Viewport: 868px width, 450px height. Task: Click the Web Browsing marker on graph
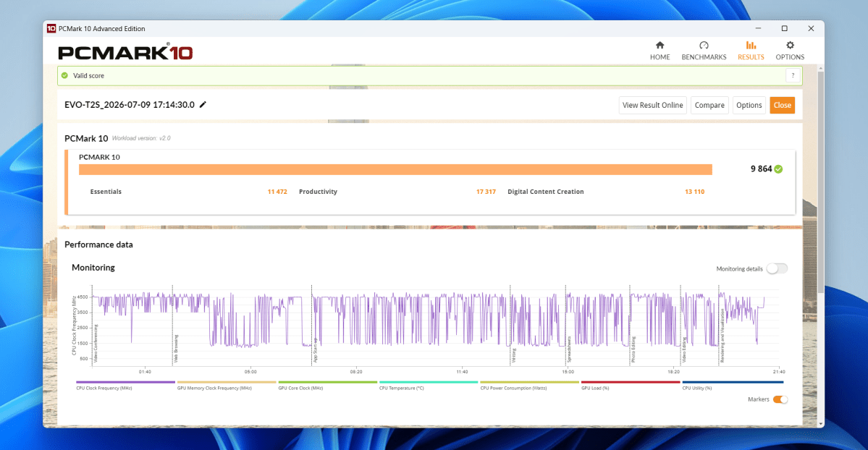point(177,348)
